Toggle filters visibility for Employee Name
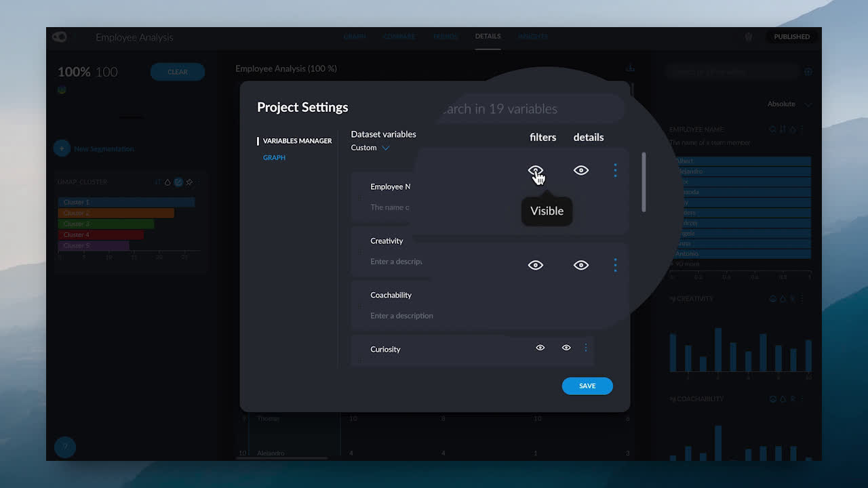Screen dimensions: 868x488 [x=536, y=170]
